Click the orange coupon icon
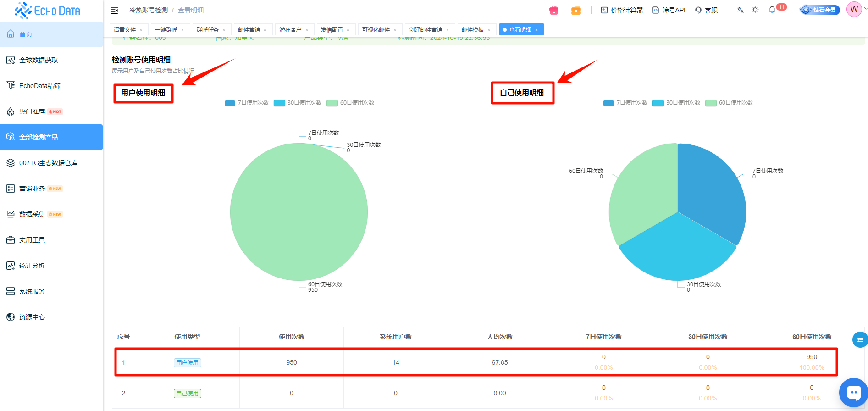The image size is (868, 411). [576, 10]
